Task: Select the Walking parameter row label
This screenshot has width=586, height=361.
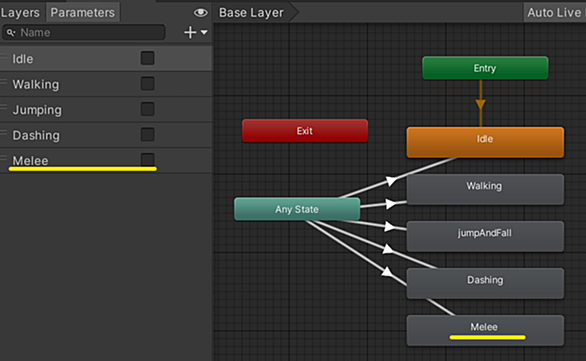Action: click(x=36, y=84)
